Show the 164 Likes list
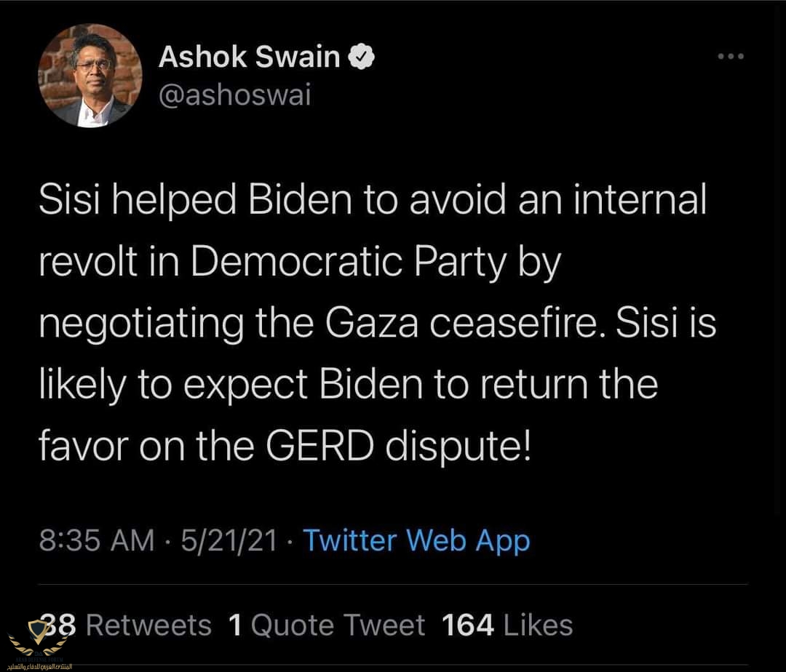 click(507, 625)
